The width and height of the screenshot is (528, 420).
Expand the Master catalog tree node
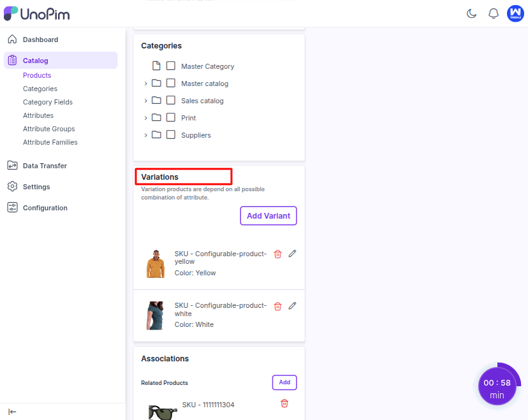click(x=145, y=83)
